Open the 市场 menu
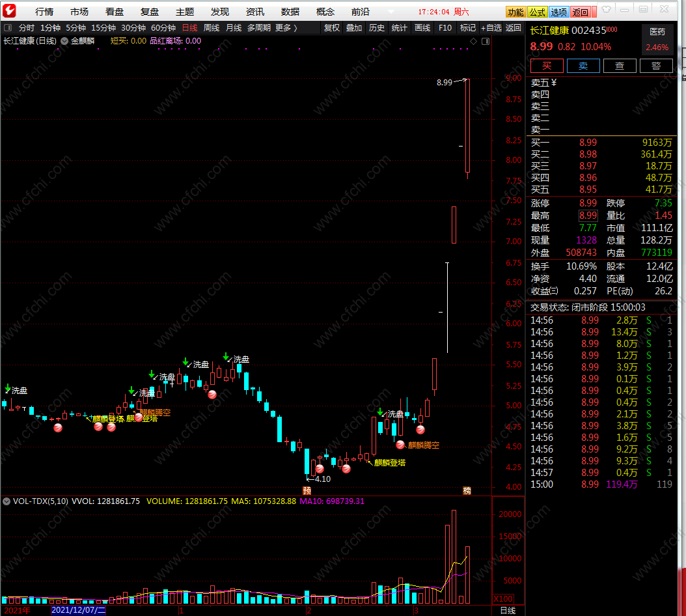Image resolution: width=686 pixels, height=616 pixels. coord(79,12)
